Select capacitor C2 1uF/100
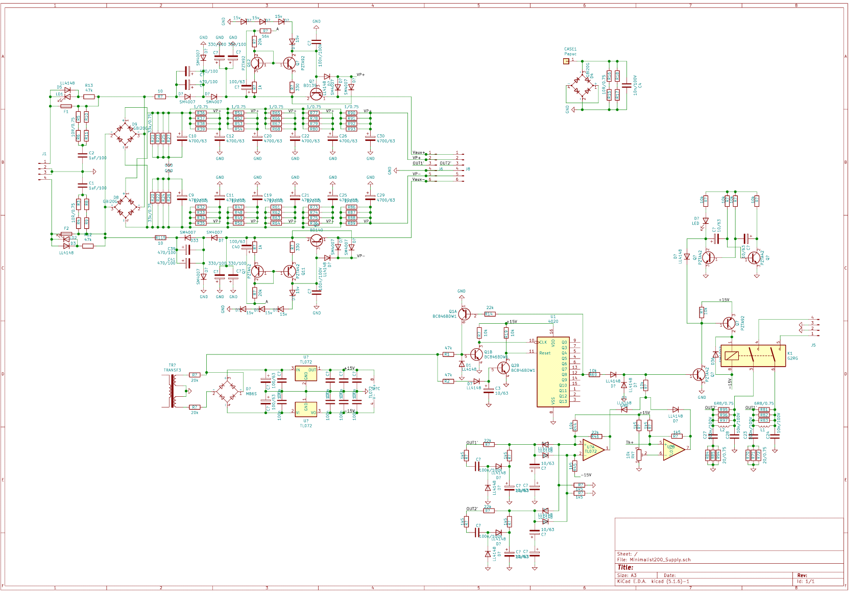Viewport: 868px width, 601px height. click(83, 155)
